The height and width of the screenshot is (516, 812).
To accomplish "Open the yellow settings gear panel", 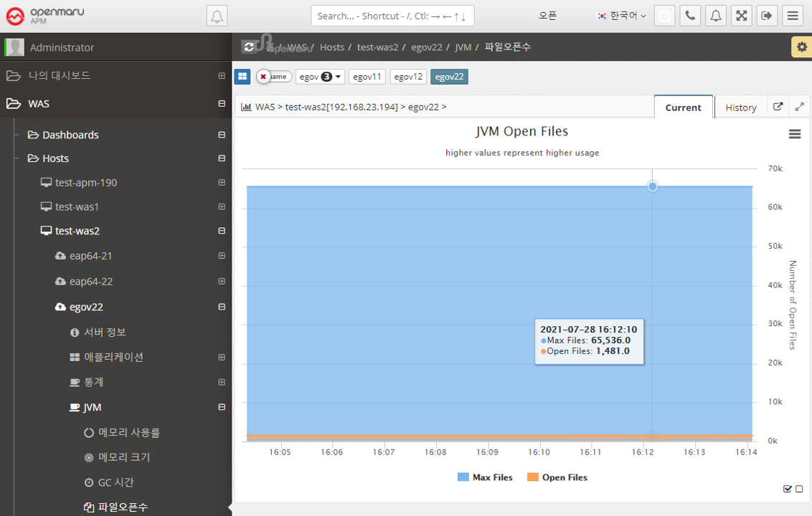I will coord(801,47).
